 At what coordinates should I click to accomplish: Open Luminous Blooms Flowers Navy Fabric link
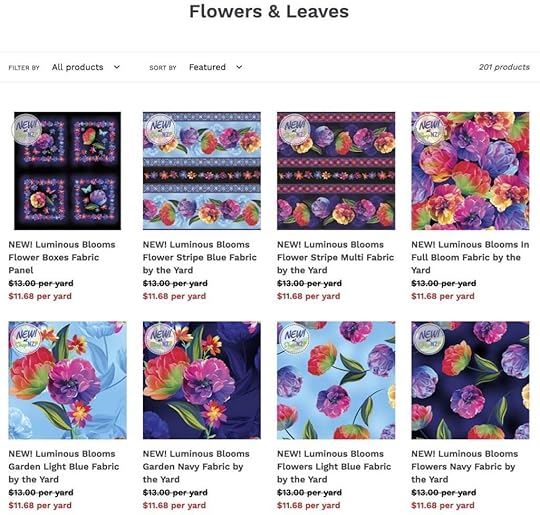(x=465, y=466)
